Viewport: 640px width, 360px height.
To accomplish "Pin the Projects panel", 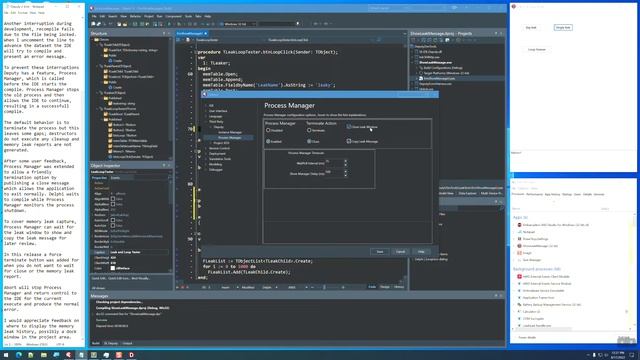I will (496, 33).
